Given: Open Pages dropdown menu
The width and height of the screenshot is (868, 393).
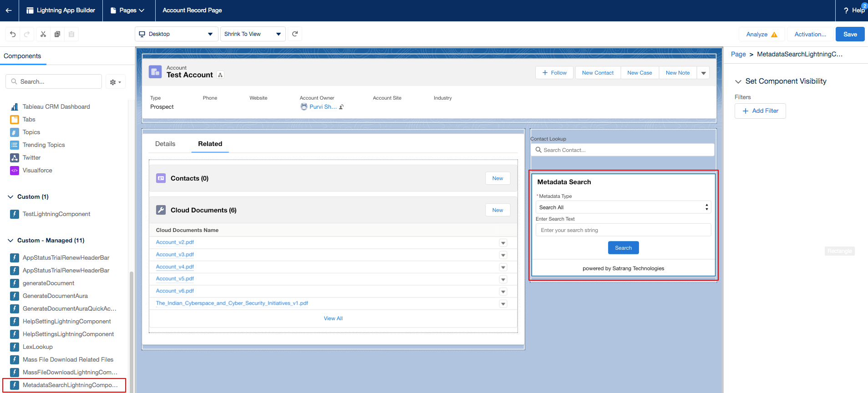Looking at the screenshot, I should click(129, 10).
